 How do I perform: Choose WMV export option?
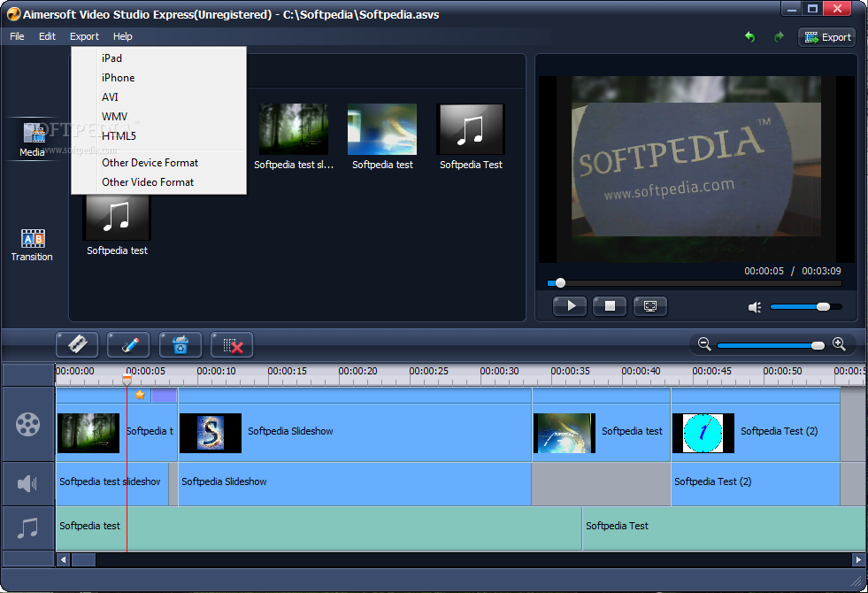[x=159, y=116]
